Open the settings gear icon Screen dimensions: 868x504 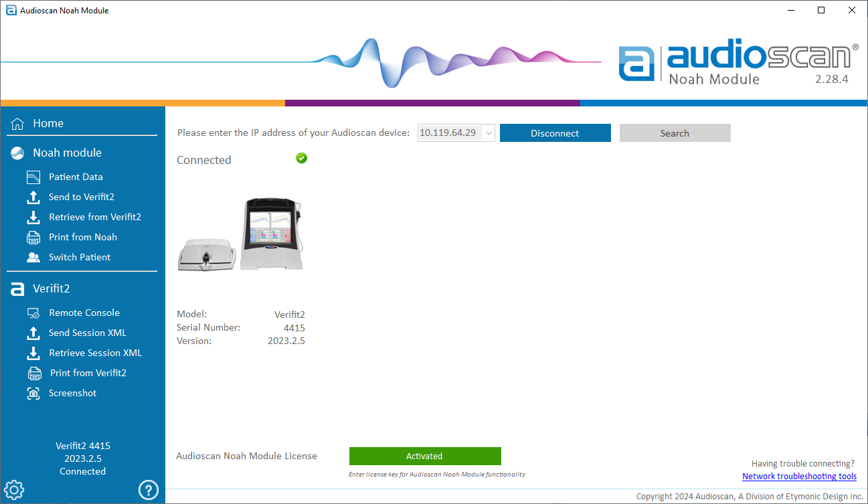14,489
